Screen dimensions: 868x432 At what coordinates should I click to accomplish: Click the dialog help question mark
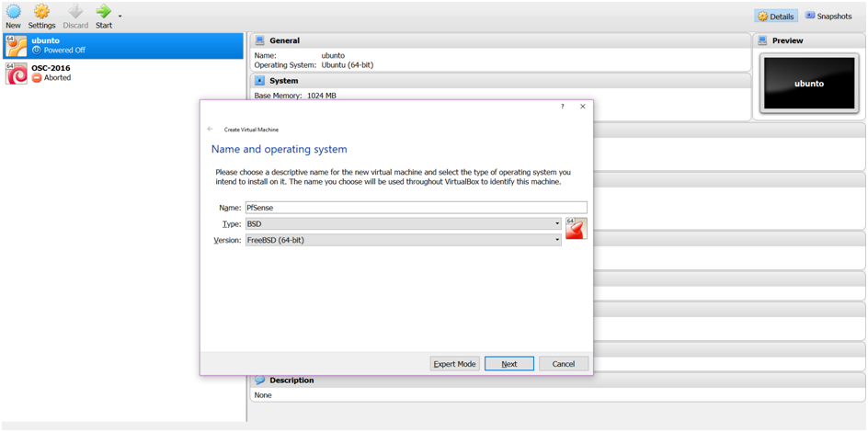click(x=562, y=107)
